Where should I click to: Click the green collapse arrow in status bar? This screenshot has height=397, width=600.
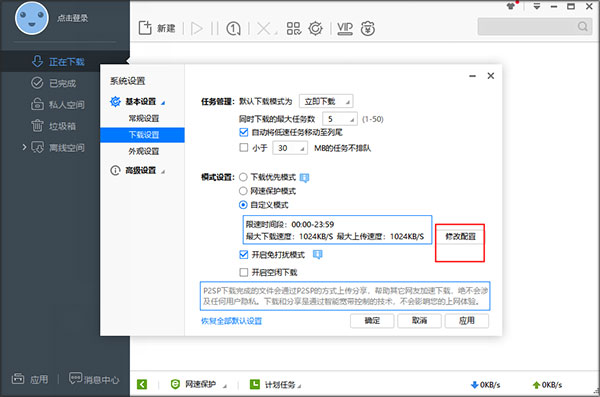pos(142,384)
